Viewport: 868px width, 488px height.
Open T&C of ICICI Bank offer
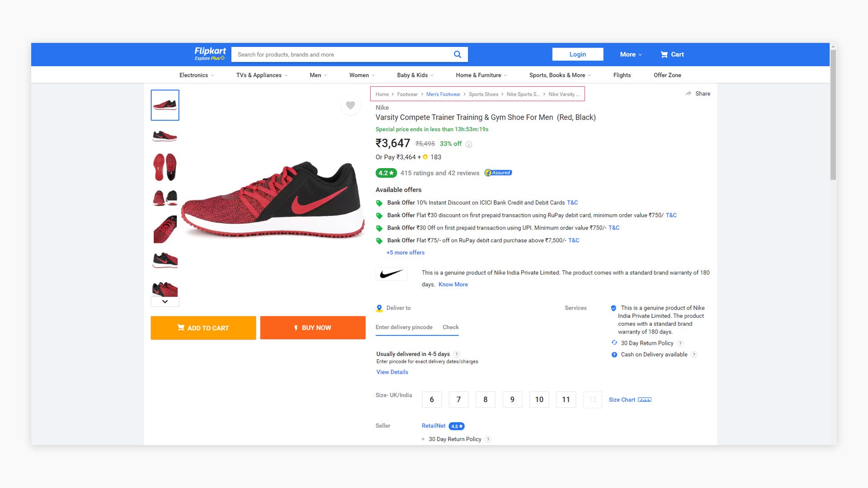(x=572, y=203)
